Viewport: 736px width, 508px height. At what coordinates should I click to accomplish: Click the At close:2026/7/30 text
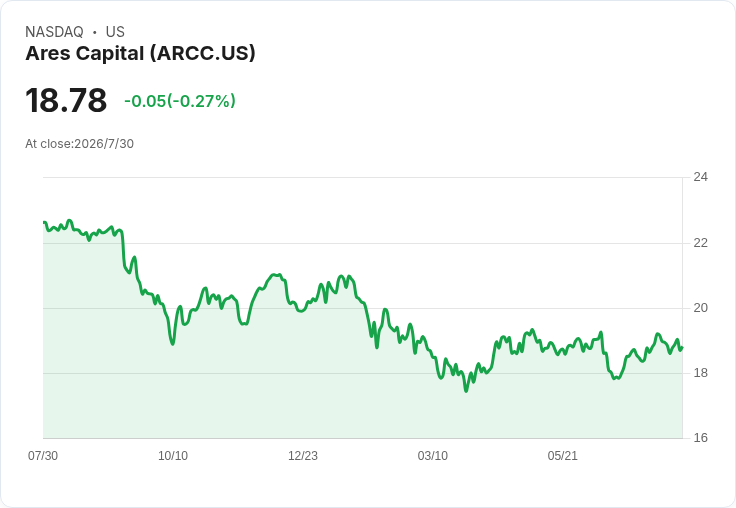click(x=79, y=144)
